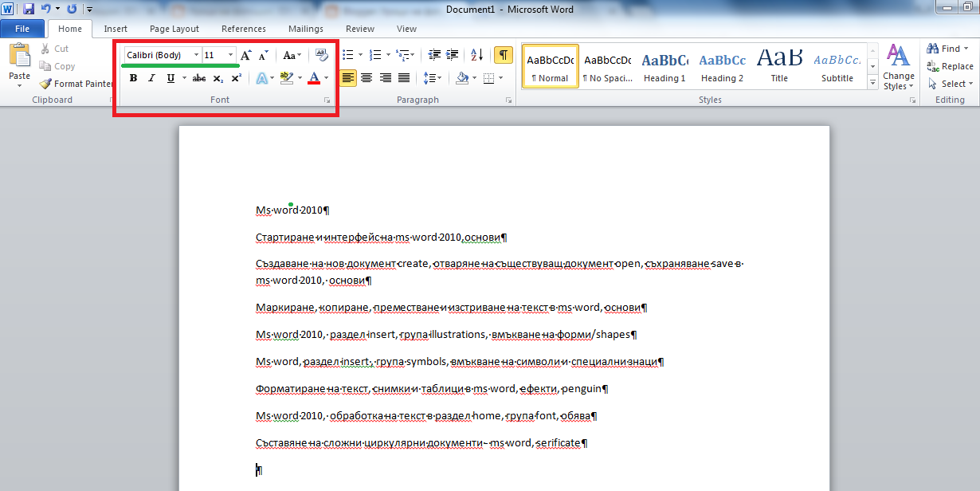This screenshot has height=491, width=980.
Task: Click the Save icon in Quick Access Toolbar
Action: [x=29, y=9]
